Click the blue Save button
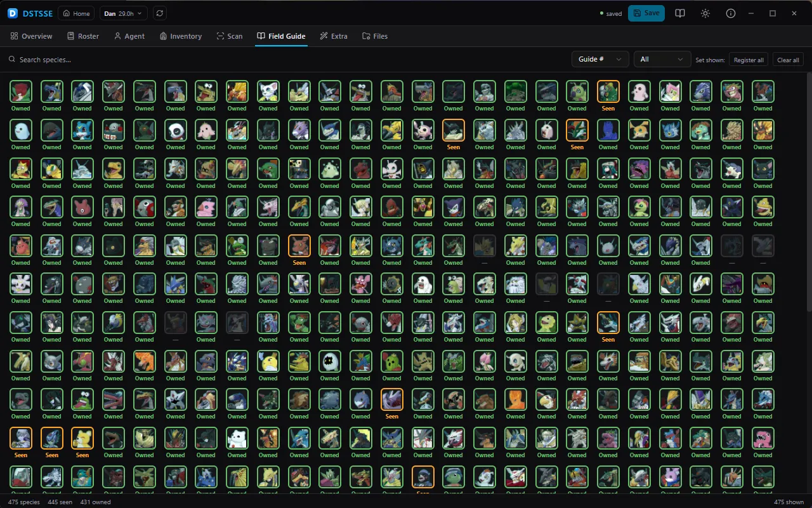 pos(646,13)
